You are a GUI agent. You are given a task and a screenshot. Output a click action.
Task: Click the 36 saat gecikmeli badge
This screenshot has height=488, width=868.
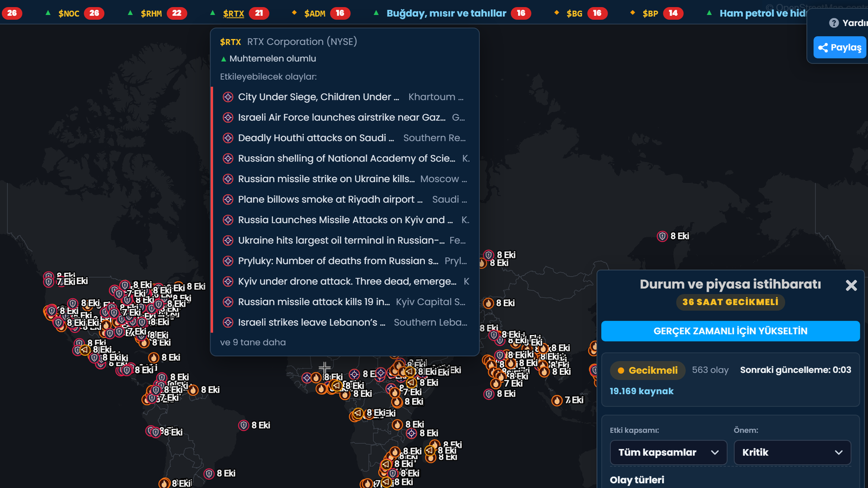click(730, 302)
